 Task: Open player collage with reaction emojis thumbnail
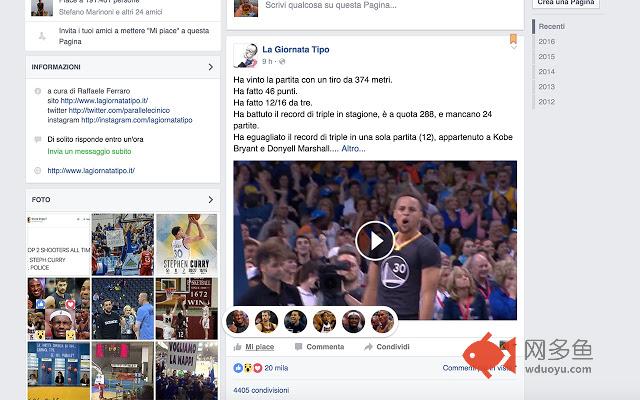[59, 309]
